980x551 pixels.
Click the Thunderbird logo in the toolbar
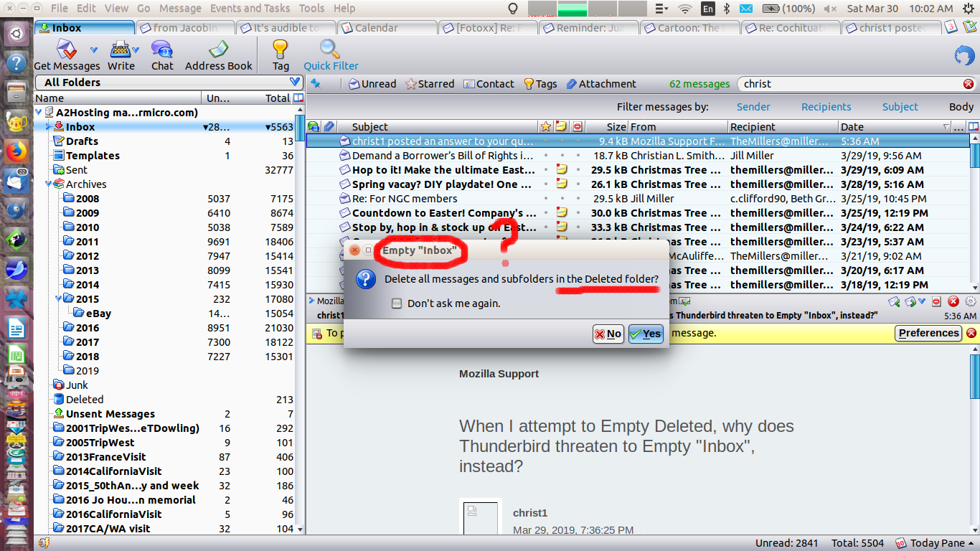[x=964, y=55]
